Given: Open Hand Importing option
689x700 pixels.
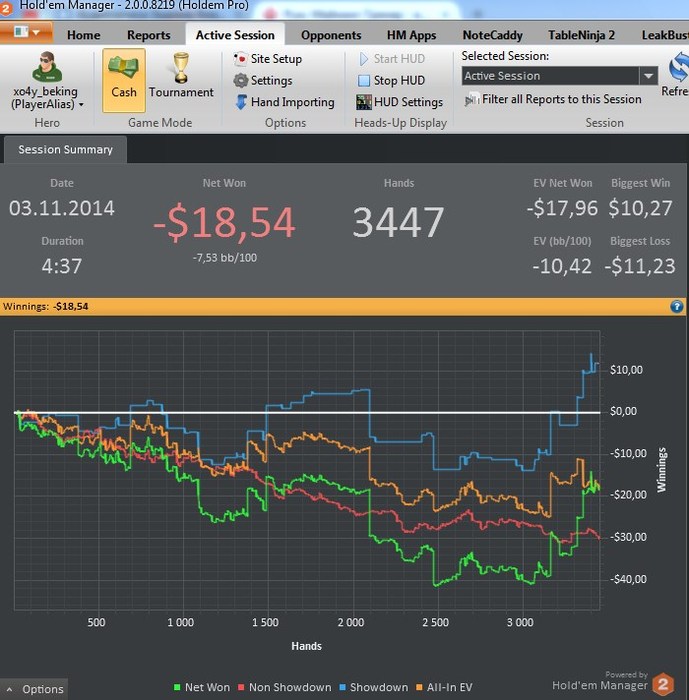Looking at the screenshot, I should pyautogui.click(x=284, y=102).
